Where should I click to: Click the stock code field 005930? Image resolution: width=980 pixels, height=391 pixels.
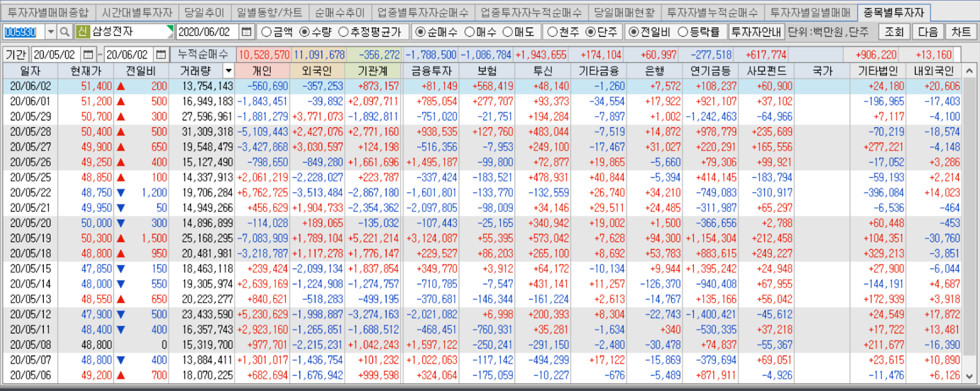coord(23,32)
